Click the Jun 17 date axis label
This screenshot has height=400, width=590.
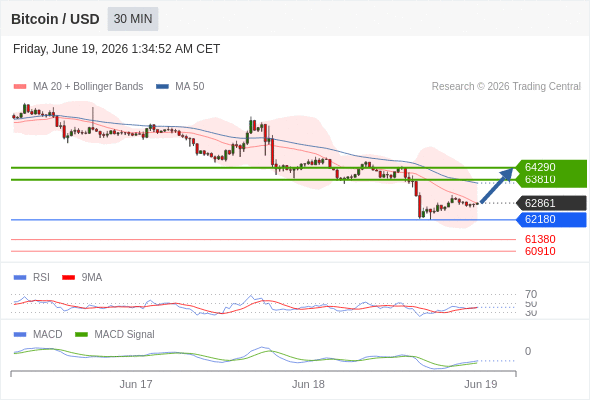(x=136, y=384)
